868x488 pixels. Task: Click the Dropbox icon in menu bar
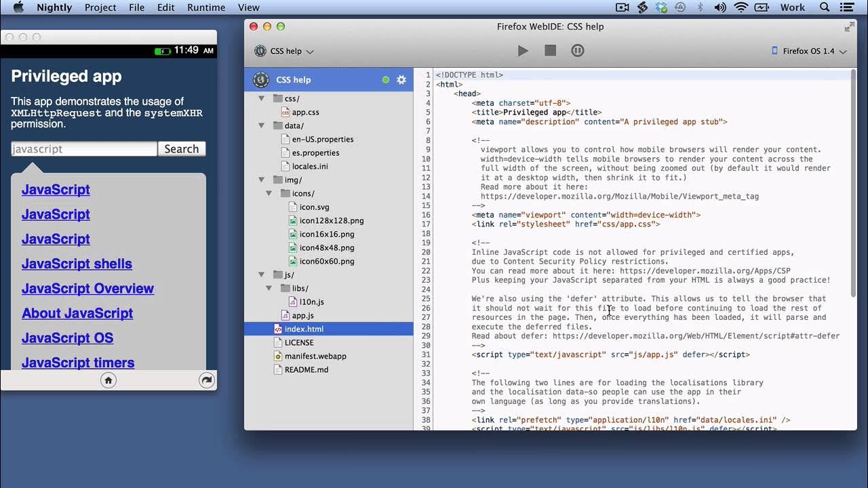(661, 7)
